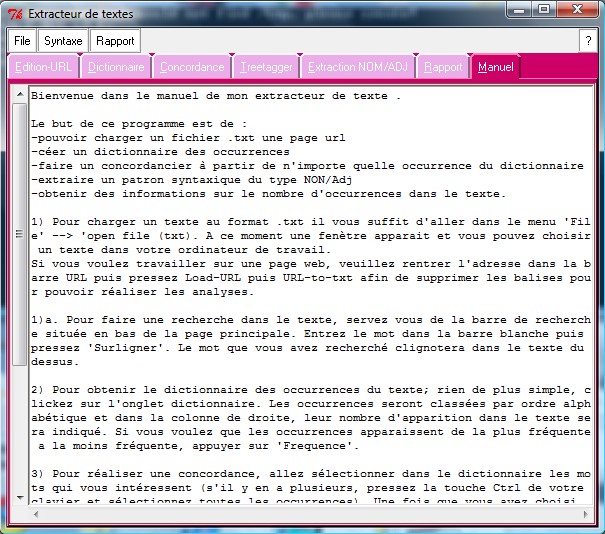Click the word 'dessus.' in the manual
Image resolution: width=605 pixels, height=534 pixels.
(54, 362)
